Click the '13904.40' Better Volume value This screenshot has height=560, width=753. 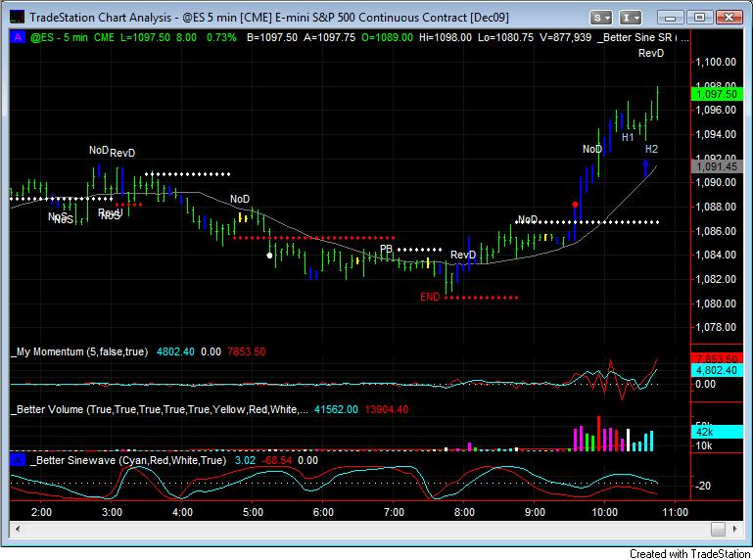pos(387,409)
